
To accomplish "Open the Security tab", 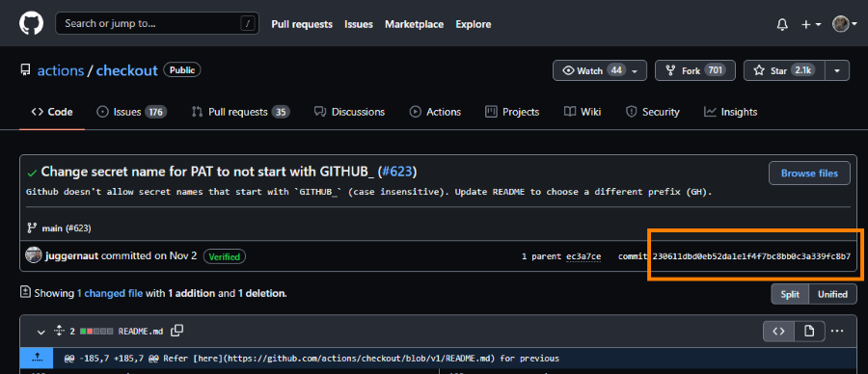I will pos(652,112).
